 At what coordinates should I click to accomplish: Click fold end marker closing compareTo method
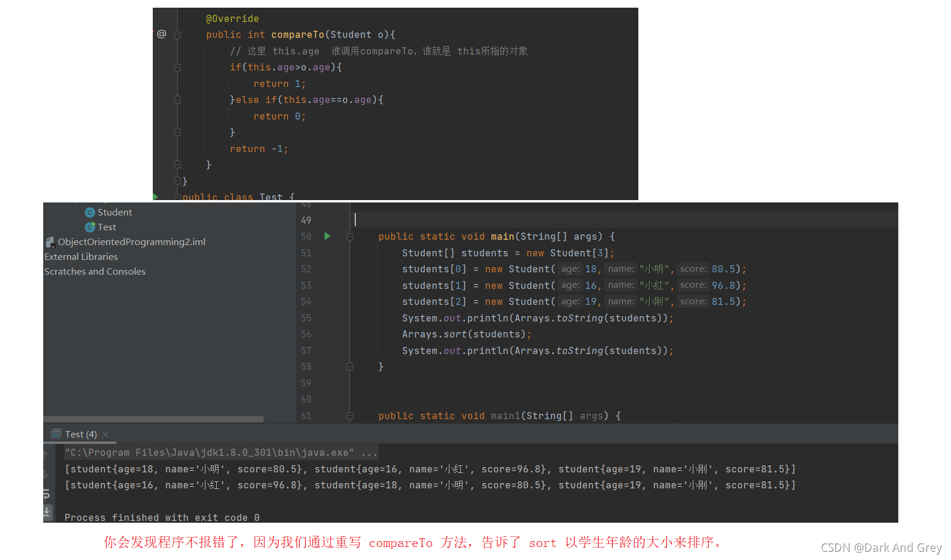tap(177, 165)
